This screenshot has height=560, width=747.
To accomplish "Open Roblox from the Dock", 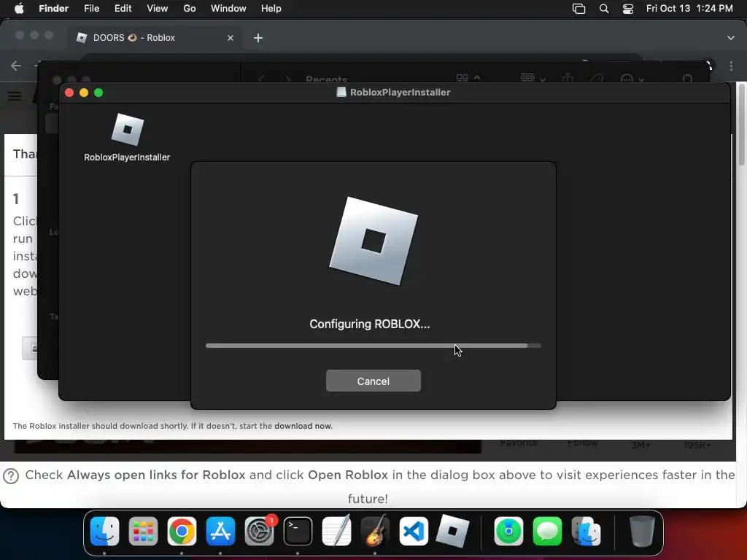I will pyautogui.click(x=452, y=531).
